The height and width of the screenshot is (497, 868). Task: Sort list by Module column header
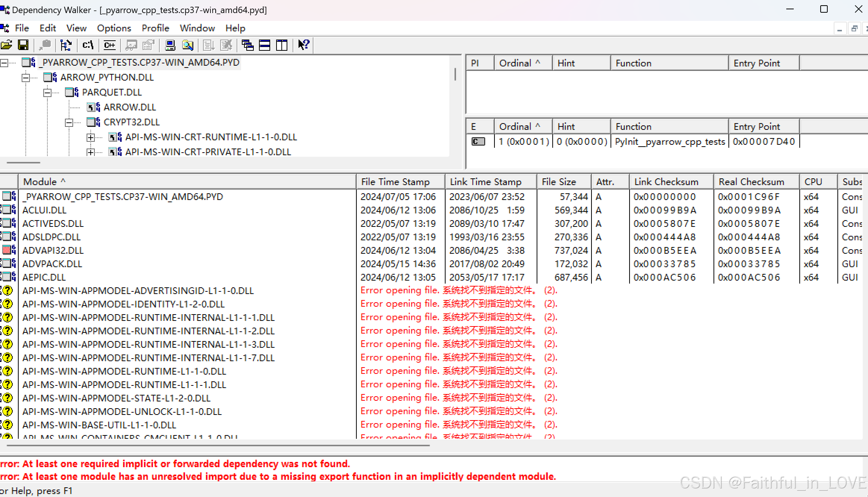pos(44,181)
